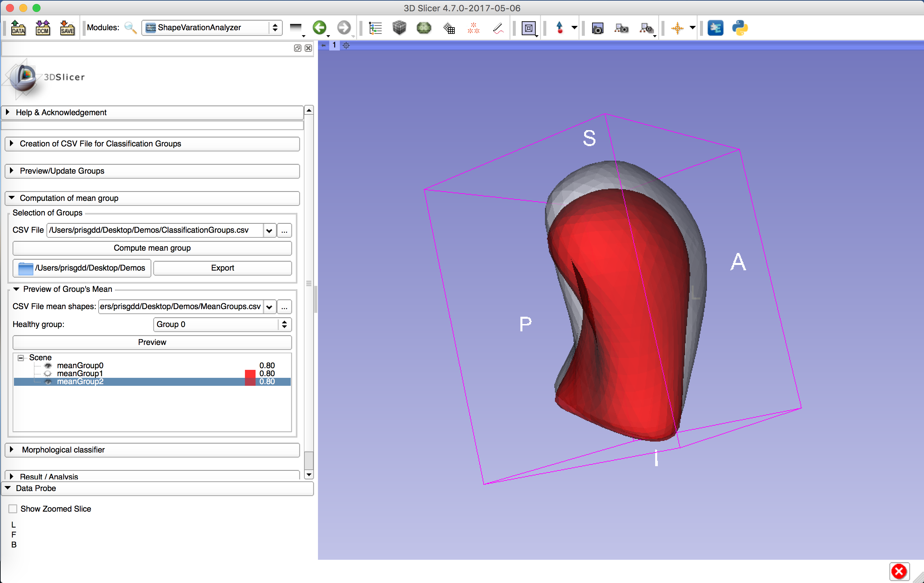Open the Volume Rendering cube icon
This screenshot has width=924, height=583.
[x=399, y=28]
